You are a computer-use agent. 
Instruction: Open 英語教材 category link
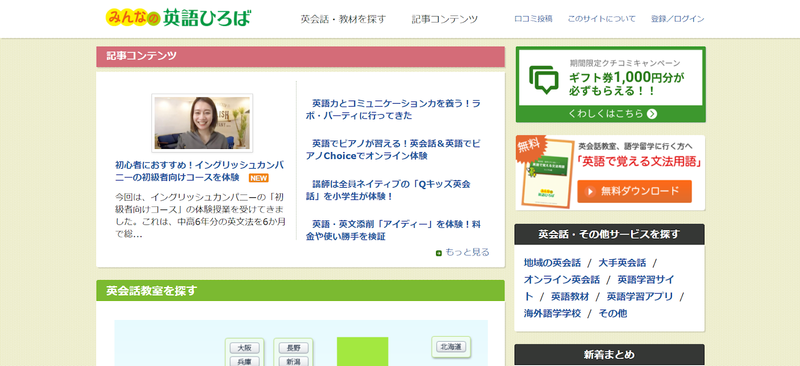[570, 297]
